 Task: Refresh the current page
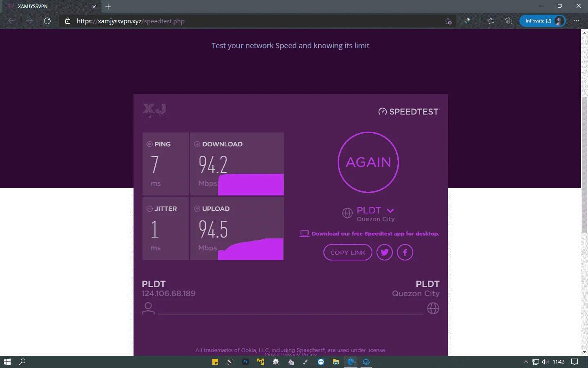point(47,21)
